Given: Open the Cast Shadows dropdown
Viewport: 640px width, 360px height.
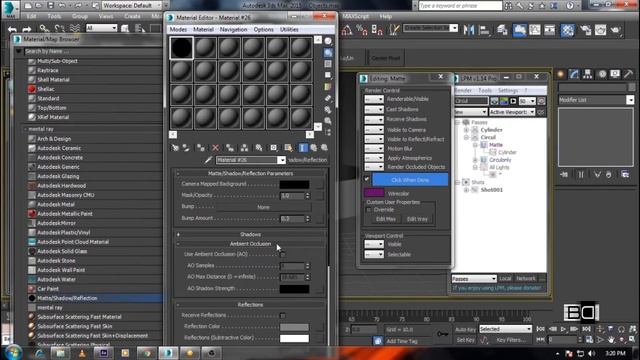Looking at the screenshot, I should pos(374,109).
